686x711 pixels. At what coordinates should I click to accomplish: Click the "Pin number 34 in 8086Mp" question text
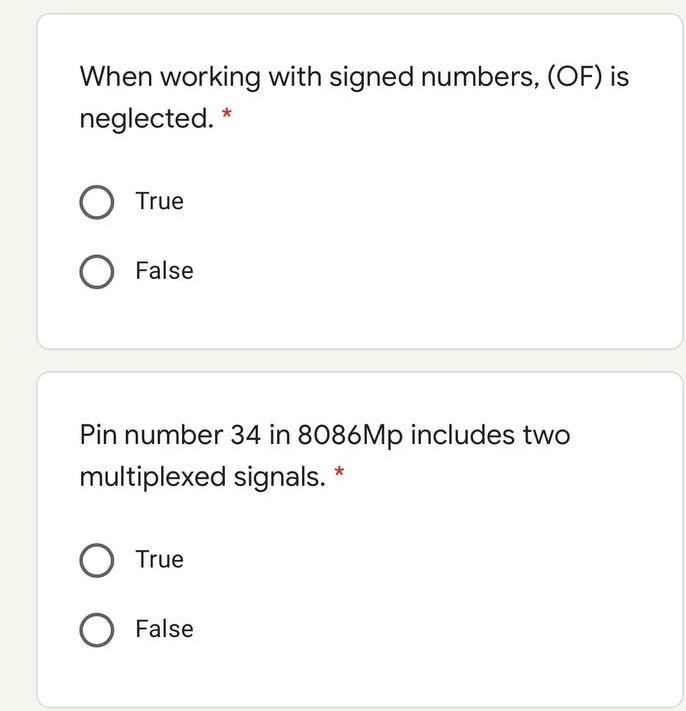325,456
